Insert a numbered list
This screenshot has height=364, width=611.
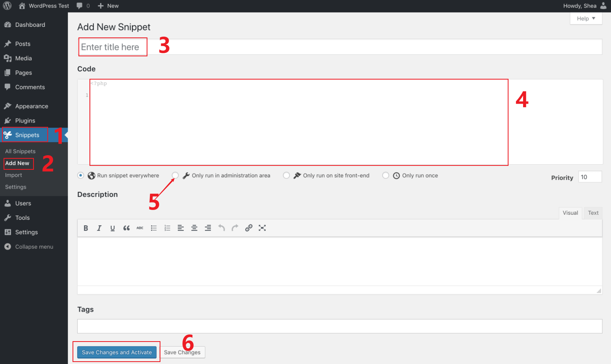[167, 228]
